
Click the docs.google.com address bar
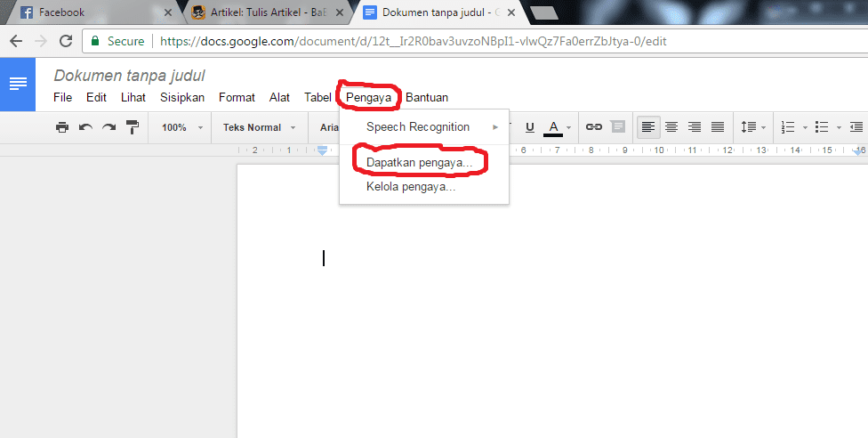[476, 41]
